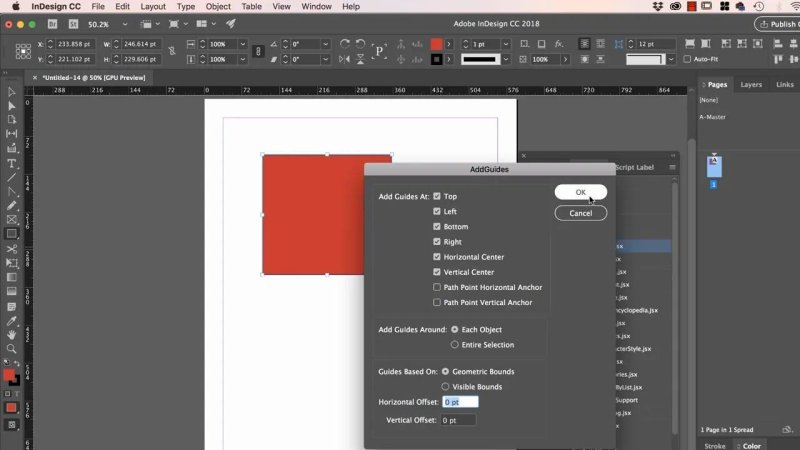Open the Object menu
This screenshot has height=450, width=800.
(x=218, y=7)
